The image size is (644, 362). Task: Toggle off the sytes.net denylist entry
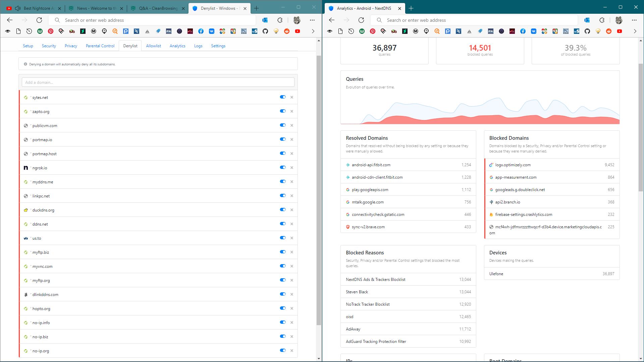click(283, 97)
